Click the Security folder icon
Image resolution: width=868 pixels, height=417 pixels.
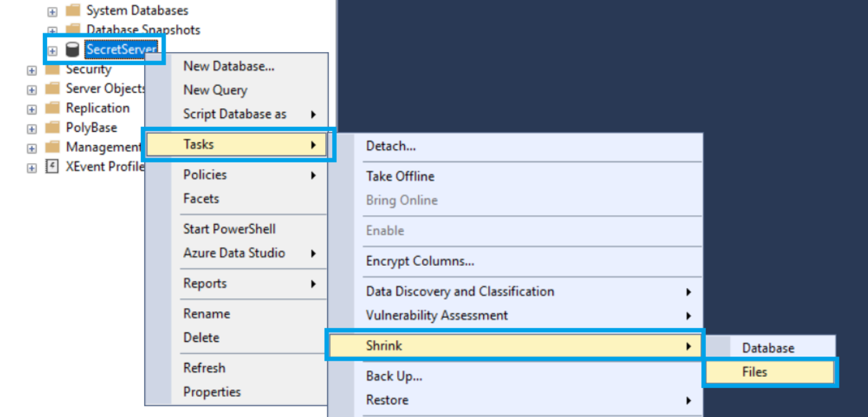[x=52, y=69]
